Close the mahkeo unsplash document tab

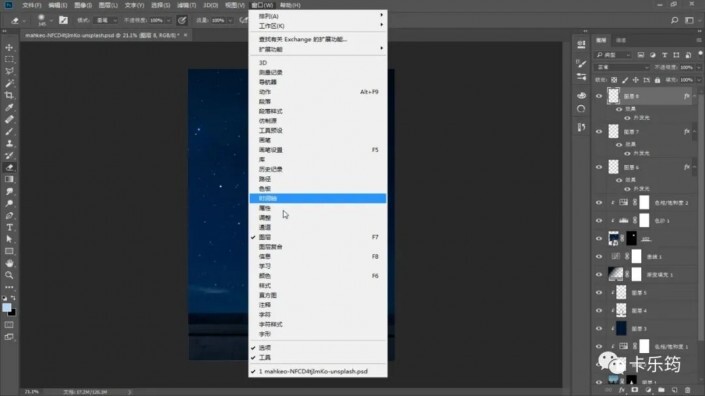coord(185,35)
